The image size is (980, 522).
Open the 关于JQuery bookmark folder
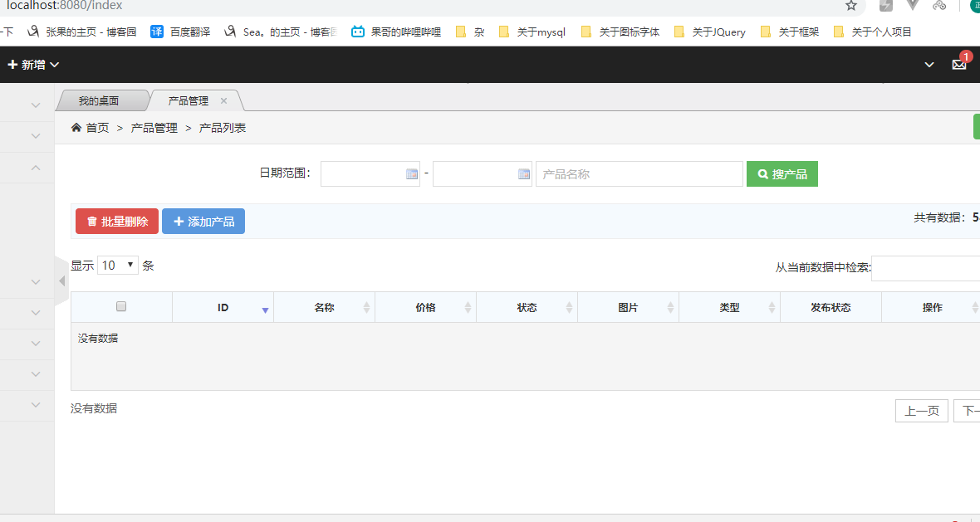710,32
